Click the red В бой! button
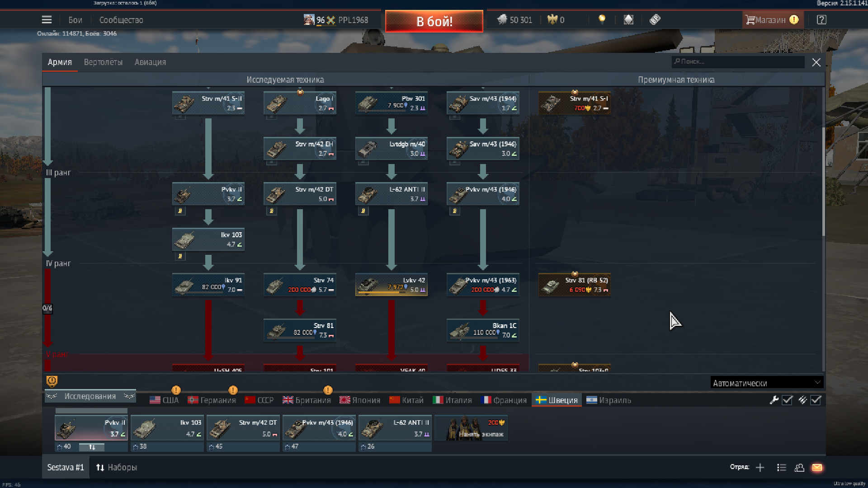This screenshot has width=868, height=488. [x=434, y=21]
